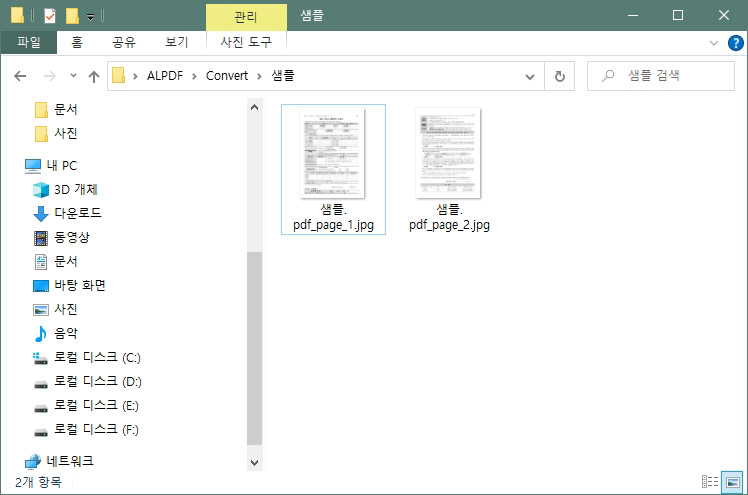
Task: Click the folder icon in the title bar
Action: (17, 15)
